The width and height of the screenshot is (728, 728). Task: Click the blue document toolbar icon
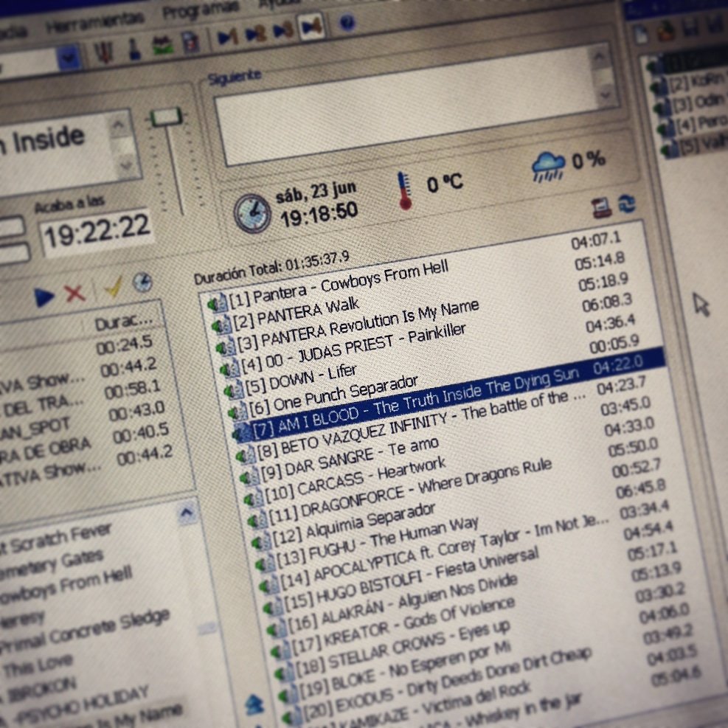(x=190, y=42)
